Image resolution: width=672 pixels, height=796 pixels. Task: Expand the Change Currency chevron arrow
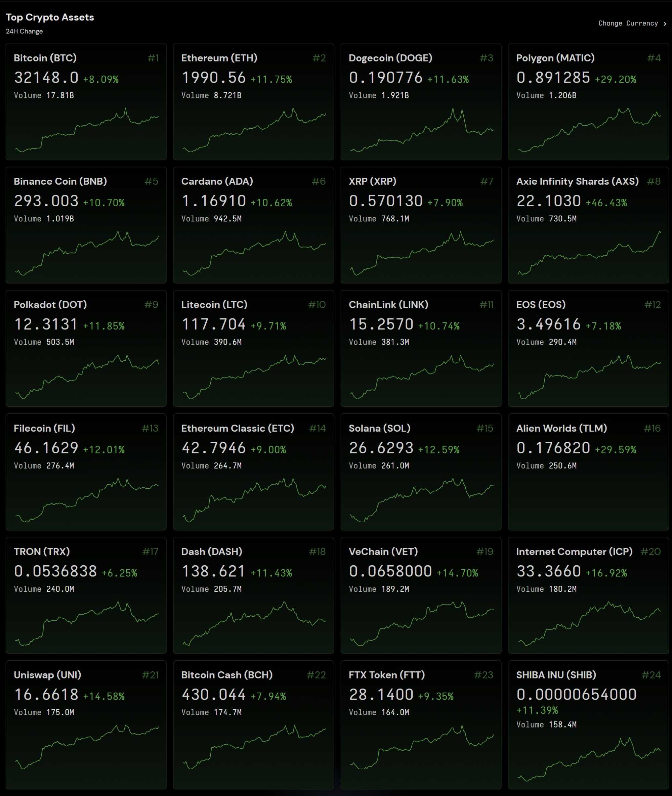tap(665, 24)
